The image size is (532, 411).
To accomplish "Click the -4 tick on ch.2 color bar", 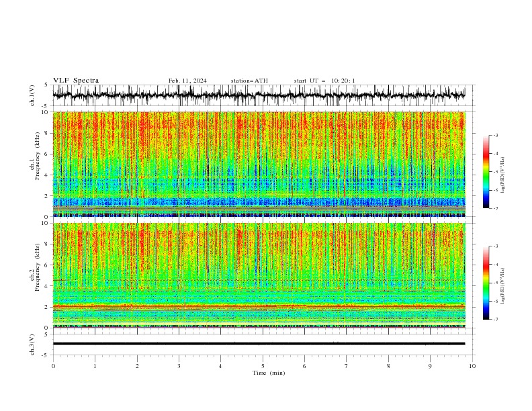I will click(x=496, y=265).
